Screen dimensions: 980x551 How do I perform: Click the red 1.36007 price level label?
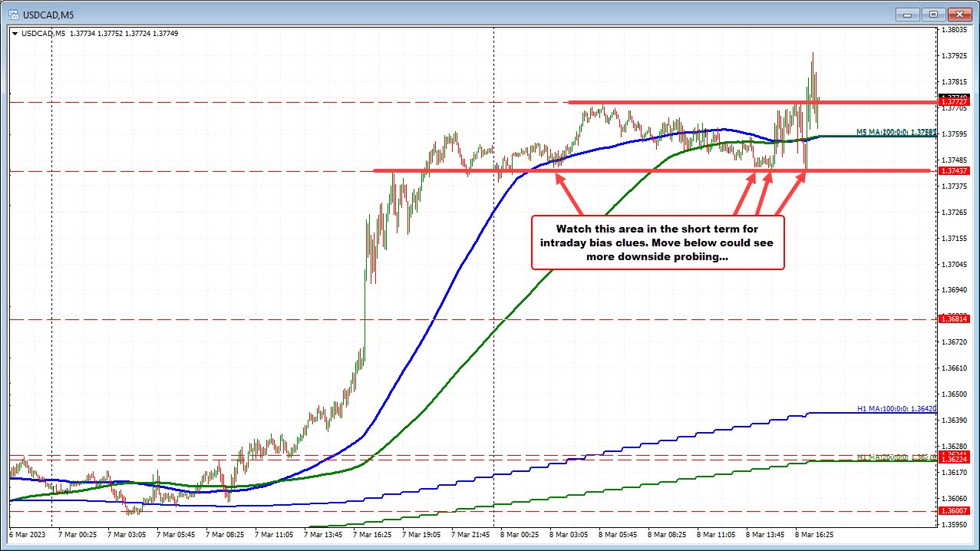[x=954, y=510]
